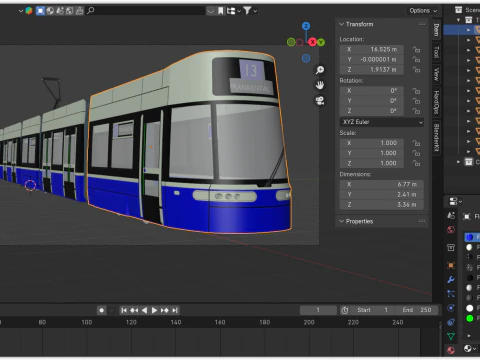Select the blue material slot
Image resolution: width=480 pixels, height=360 pixels.
[472, 237]
